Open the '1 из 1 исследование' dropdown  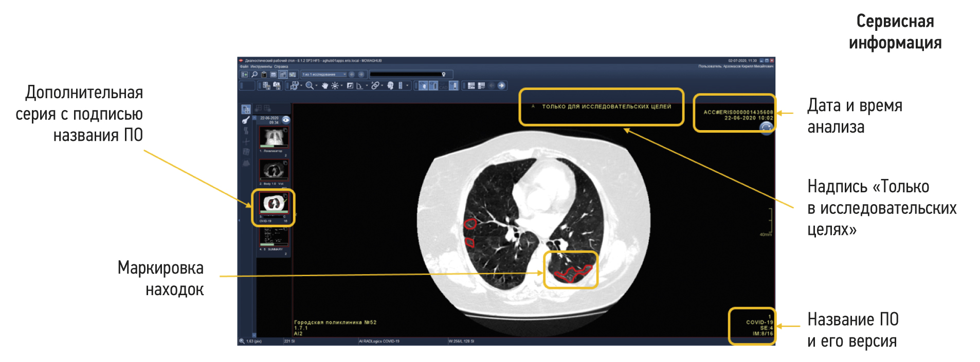(324, 75)
